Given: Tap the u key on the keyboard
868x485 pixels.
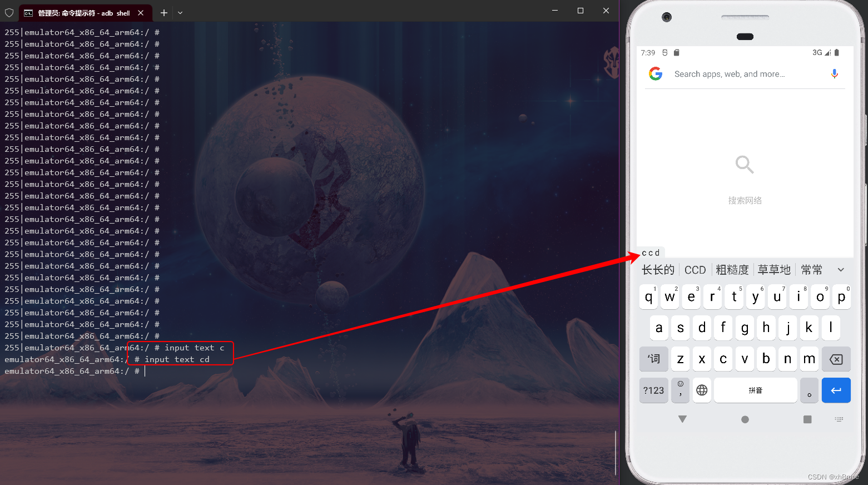Looking at the screenshot, I should (777, 297).
